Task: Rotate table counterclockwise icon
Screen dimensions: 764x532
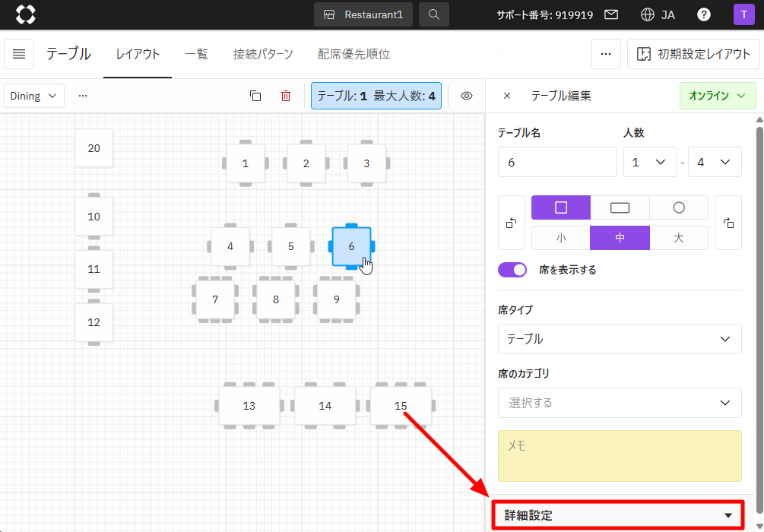Action: click(512, 223)
